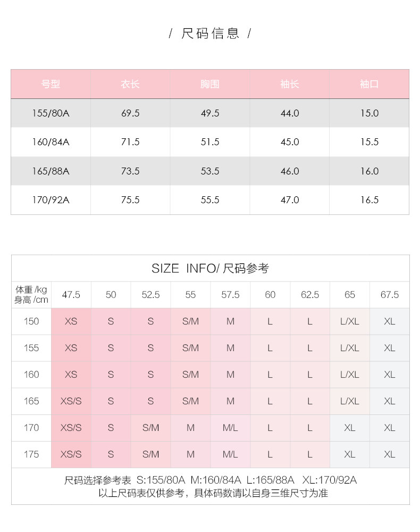Image resolution: width=420 pixels, height=532 pixels.
Task: Select the 47.0 sleeve length cell
Action: tap(290, 200)
